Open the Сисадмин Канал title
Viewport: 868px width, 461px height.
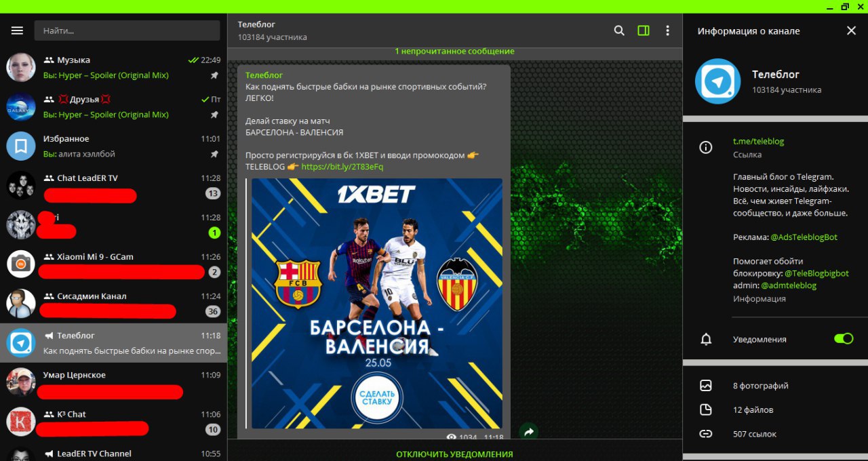92,296
